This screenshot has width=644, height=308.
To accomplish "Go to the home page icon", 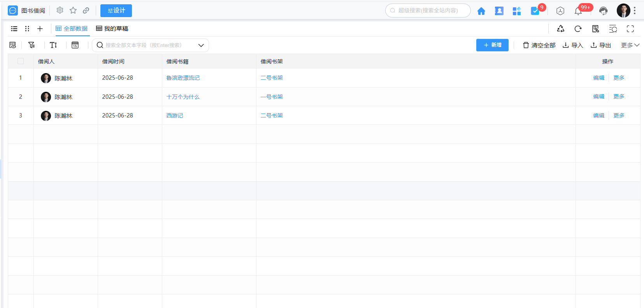I will tap(481, 11).
